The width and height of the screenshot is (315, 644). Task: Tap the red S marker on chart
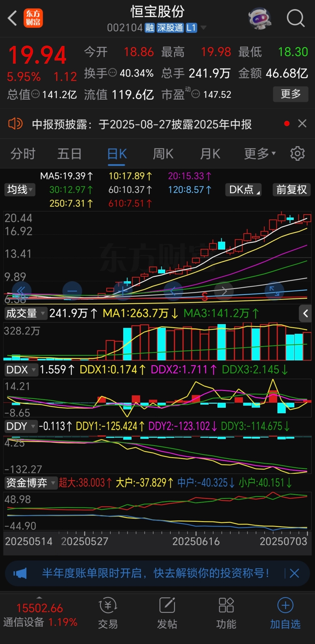[x=204, y=297]
